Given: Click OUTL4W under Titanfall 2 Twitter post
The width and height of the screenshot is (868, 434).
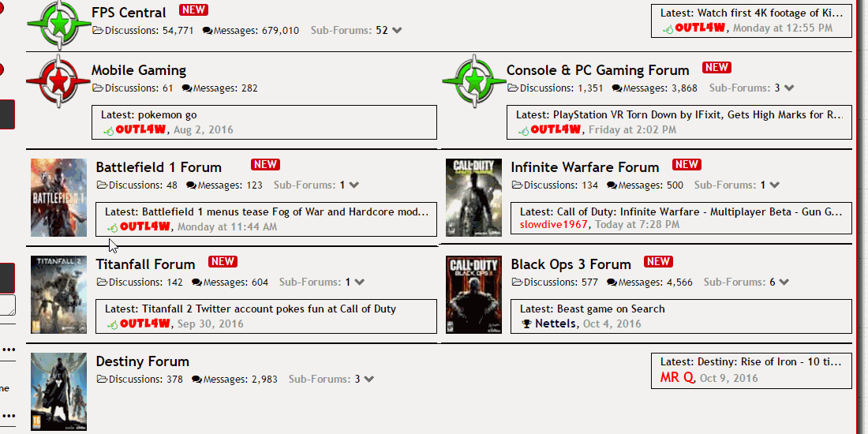Looking at the screenshot, I should coord(145,324).
